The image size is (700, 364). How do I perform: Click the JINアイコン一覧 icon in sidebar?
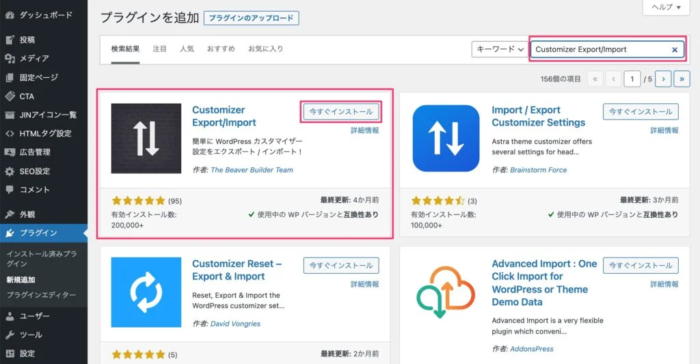[9, 115]
